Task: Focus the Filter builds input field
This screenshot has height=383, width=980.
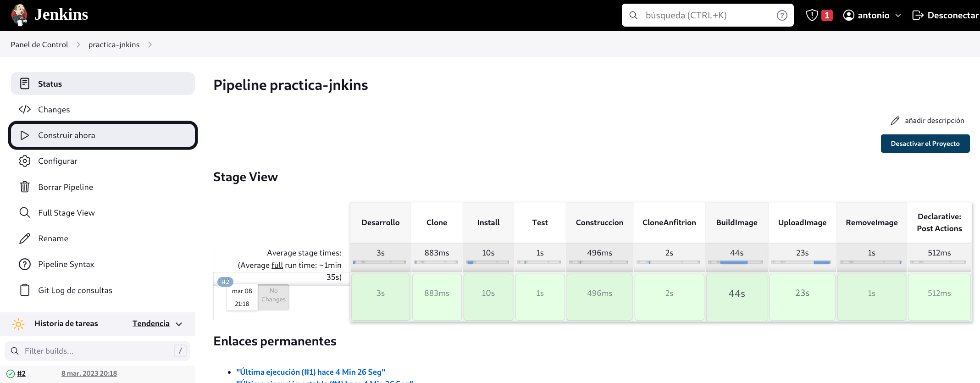Action: point(97,351)
